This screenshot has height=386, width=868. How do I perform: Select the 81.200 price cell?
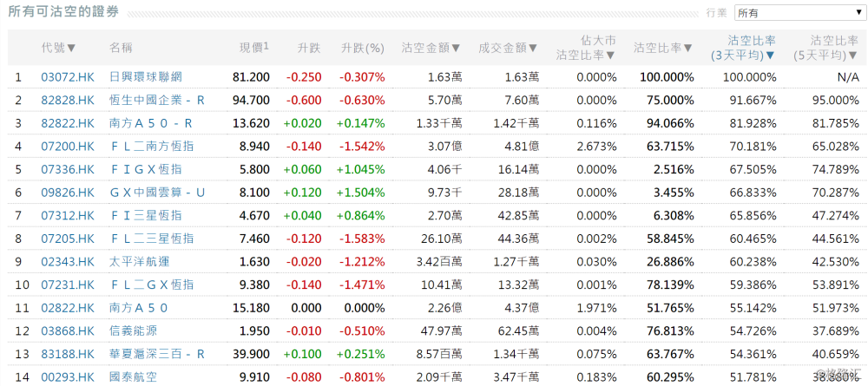point(252,77)
